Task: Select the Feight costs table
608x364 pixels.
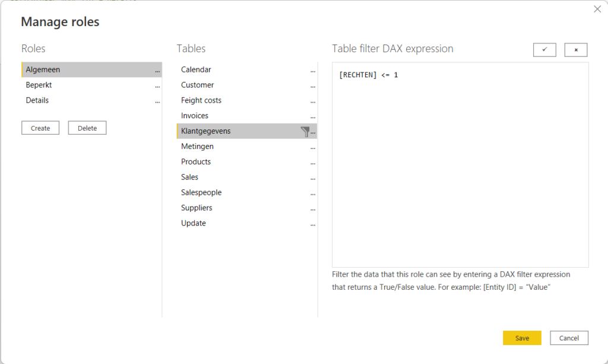Action: 201,100
